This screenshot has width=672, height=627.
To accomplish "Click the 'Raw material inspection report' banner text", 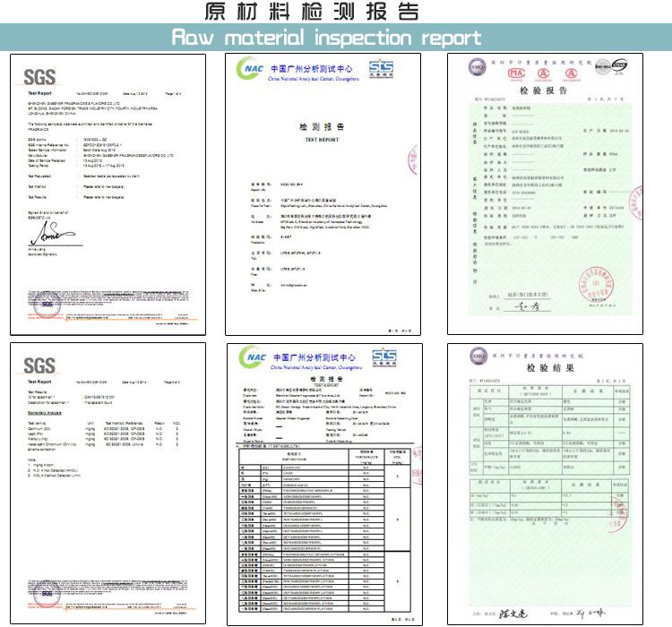I will coord(326,38).
